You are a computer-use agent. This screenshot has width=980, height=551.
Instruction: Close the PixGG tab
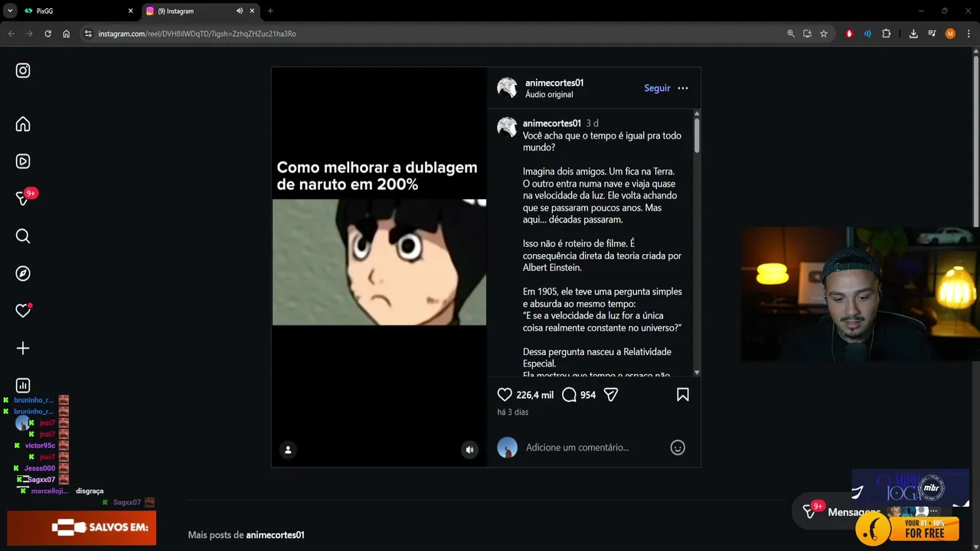pos(130,11)
